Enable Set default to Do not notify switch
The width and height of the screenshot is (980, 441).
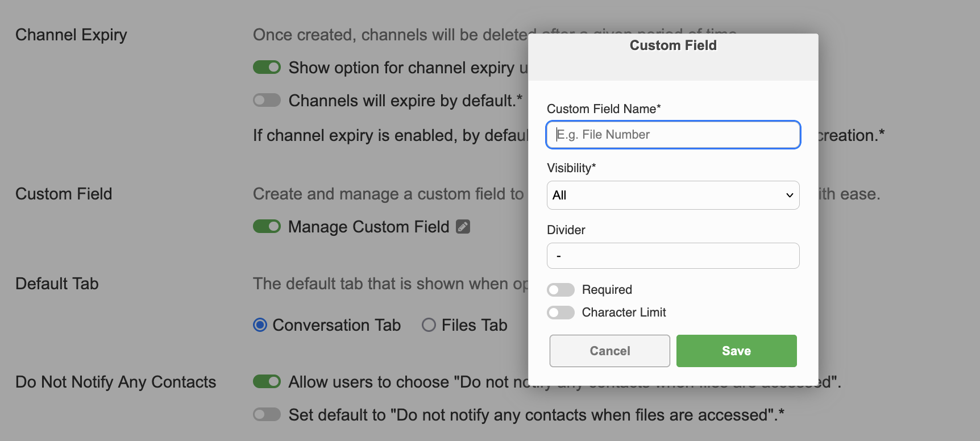pyautogui.click(x=267, y=414)
